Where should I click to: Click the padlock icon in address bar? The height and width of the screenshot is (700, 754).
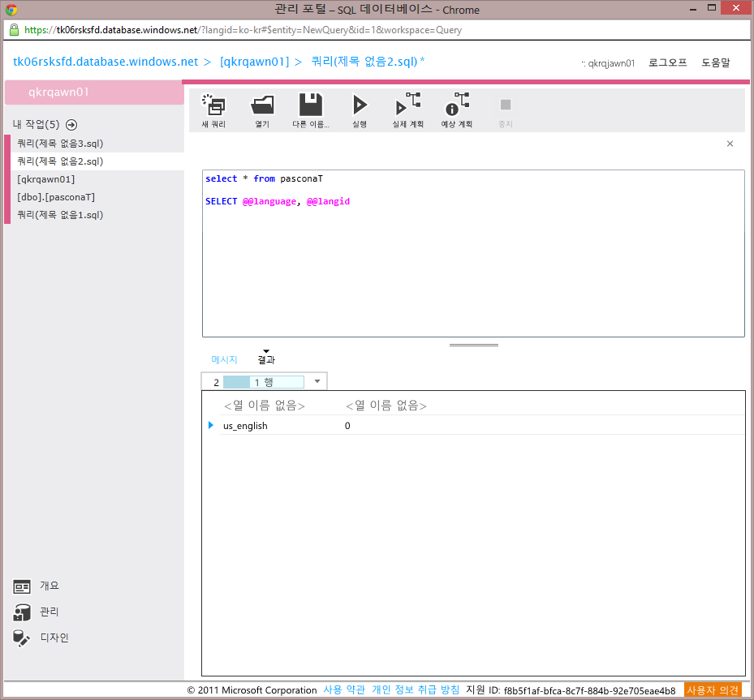tap(15, 30)
